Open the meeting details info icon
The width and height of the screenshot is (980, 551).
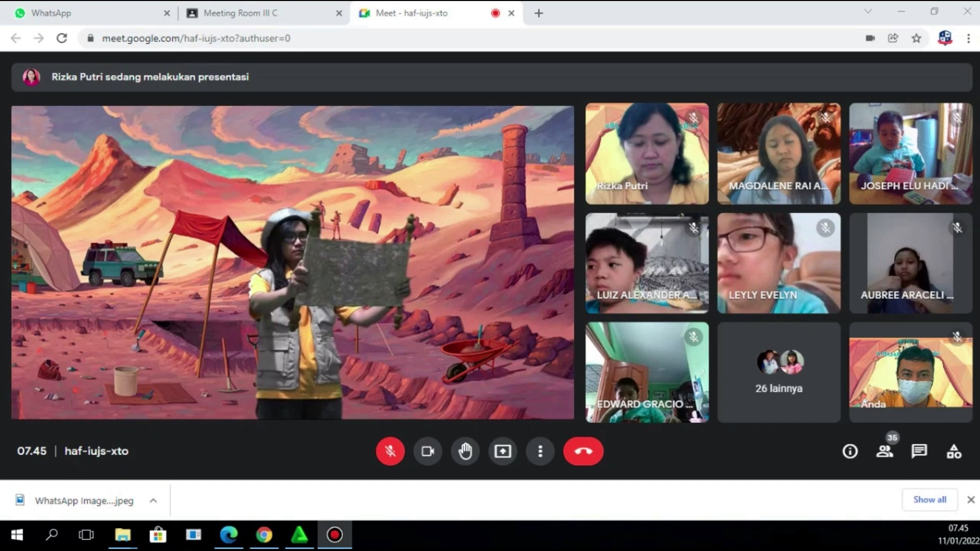coord(850,451)
